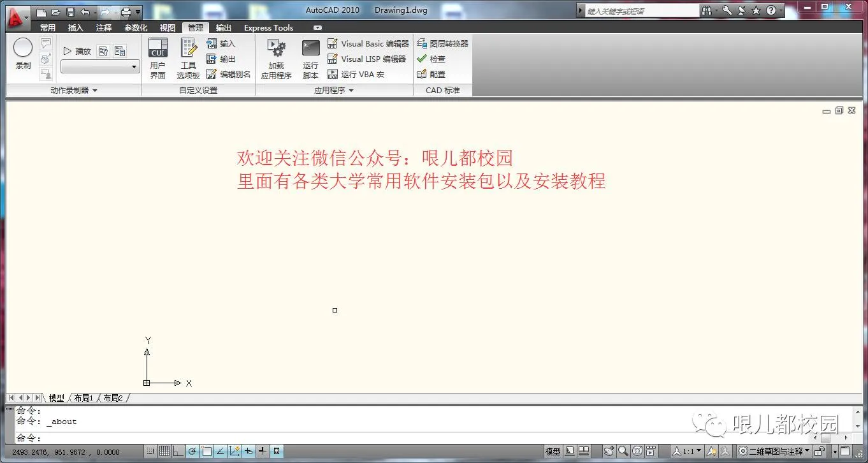The width and height of the screenshot is (868, 463).
Task: Run the CAD standards 检查
Action: (x=431, y=59)
